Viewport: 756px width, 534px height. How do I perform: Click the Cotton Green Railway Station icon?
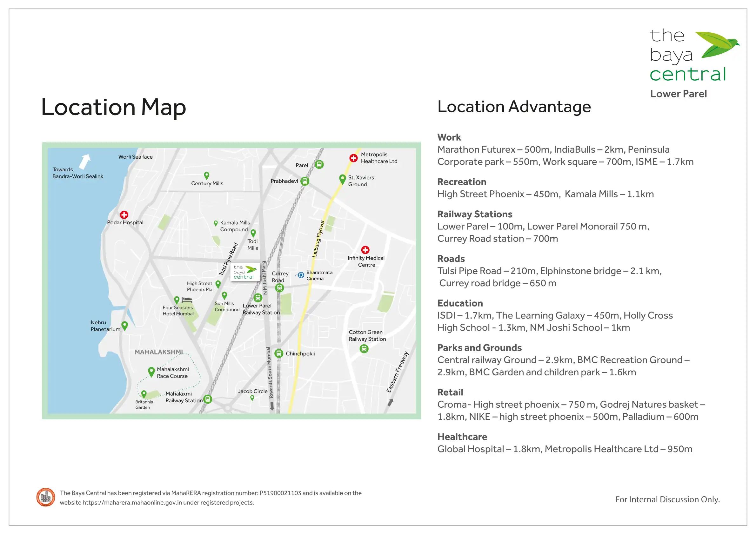[x=364, y=348]
